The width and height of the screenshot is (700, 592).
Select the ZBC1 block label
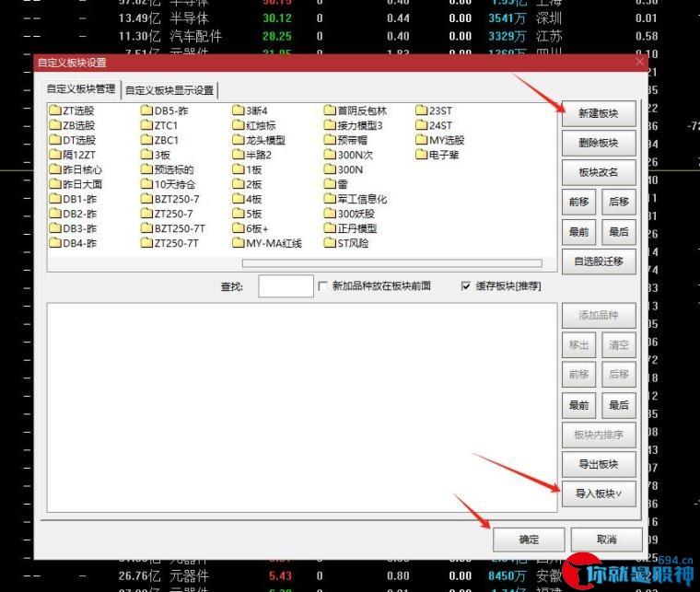[x=166, y=140]
